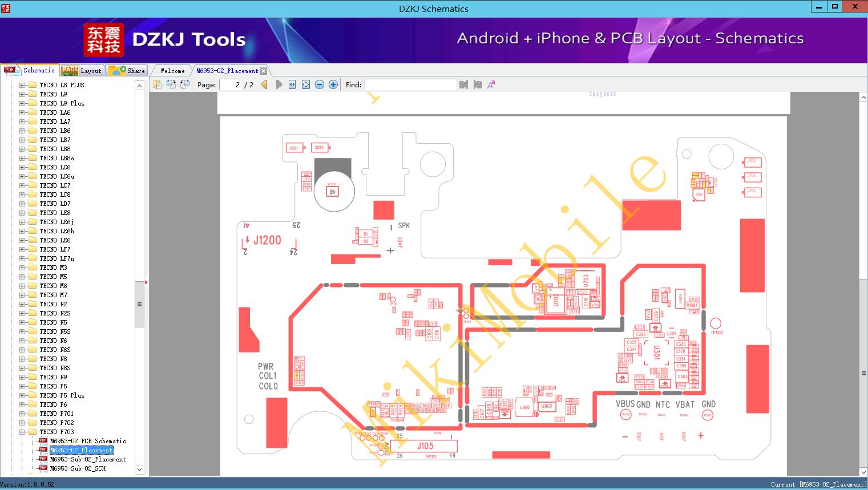
Task: Click the PDF icon beside M6953-02 PCB Schematic
Action: coord(43,441)
